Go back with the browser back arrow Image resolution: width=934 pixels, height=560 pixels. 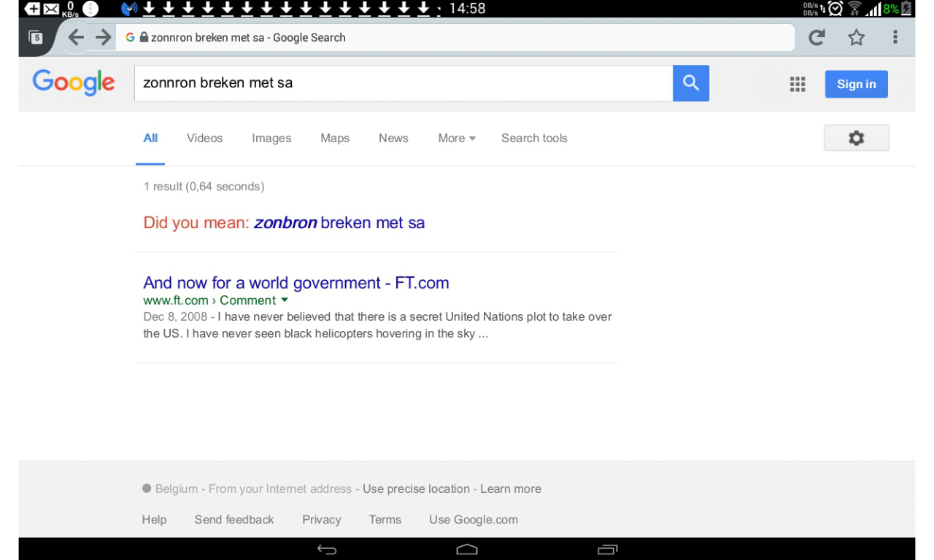tap(76, 37)
